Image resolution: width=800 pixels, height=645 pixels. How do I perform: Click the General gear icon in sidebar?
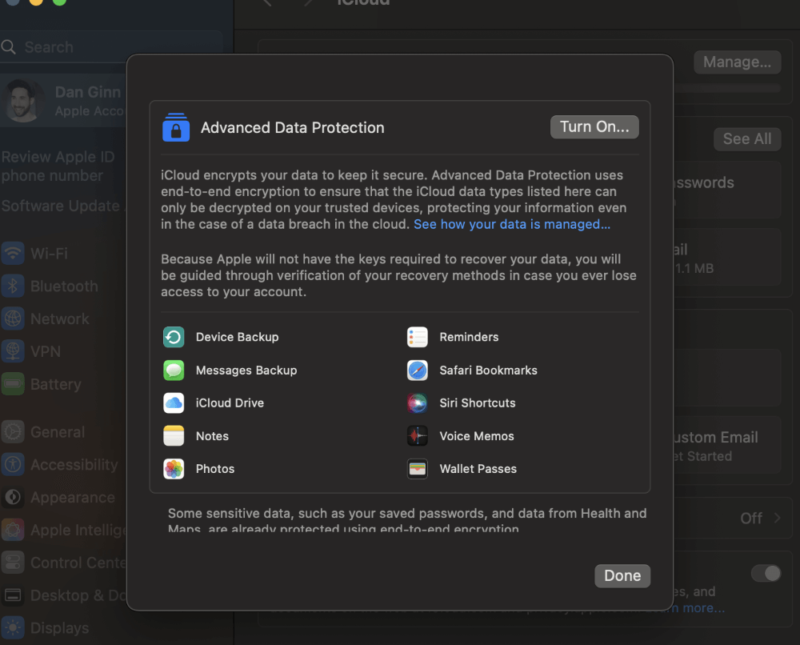click(13, 432)
